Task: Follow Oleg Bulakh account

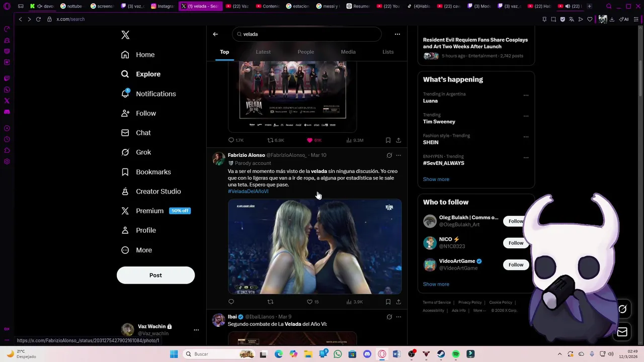Action: (516, 221)
